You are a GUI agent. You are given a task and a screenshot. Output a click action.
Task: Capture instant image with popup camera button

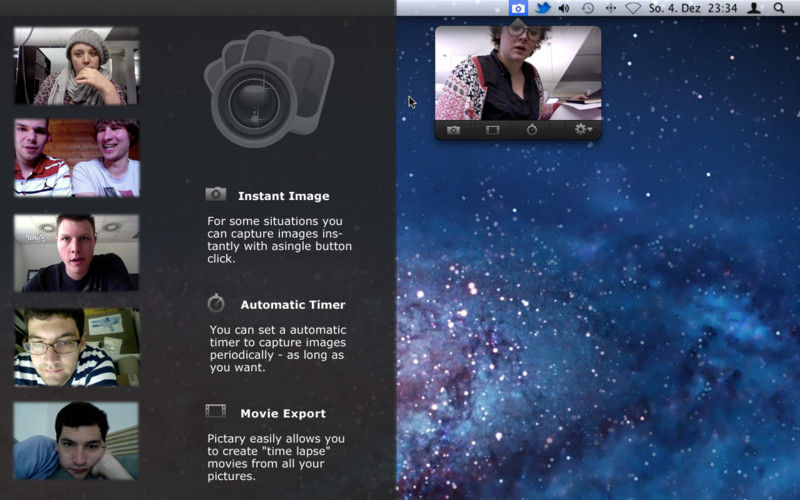[454, 130]
